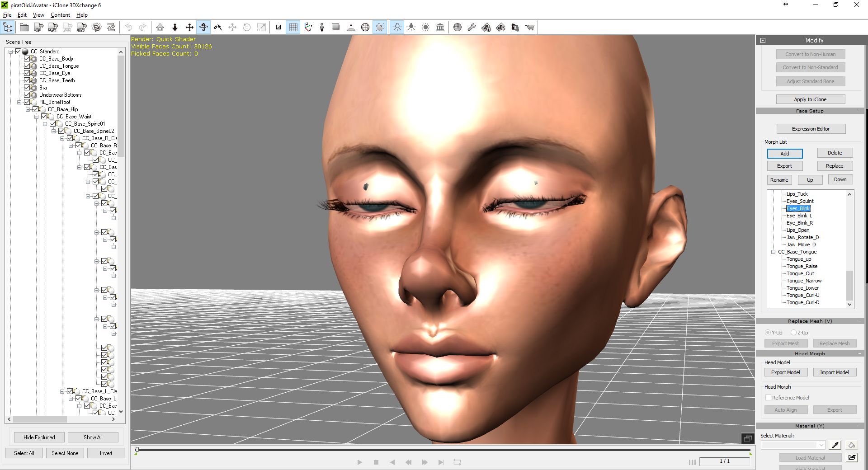This screenshot has height=470, width=868.
Task: Click Apply to iClone button
Action: click(811, 99)
